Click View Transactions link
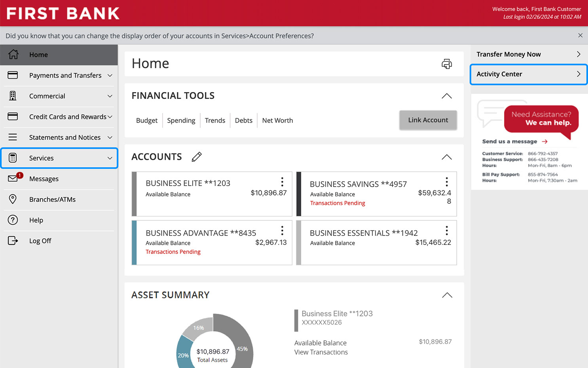588x368 pixels. [x=321, y=352]
